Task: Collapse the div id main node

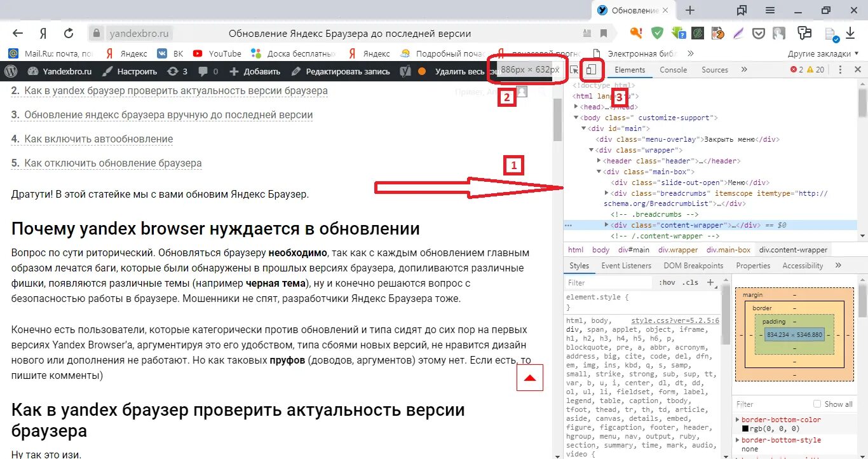Action: tap(584, 128)
